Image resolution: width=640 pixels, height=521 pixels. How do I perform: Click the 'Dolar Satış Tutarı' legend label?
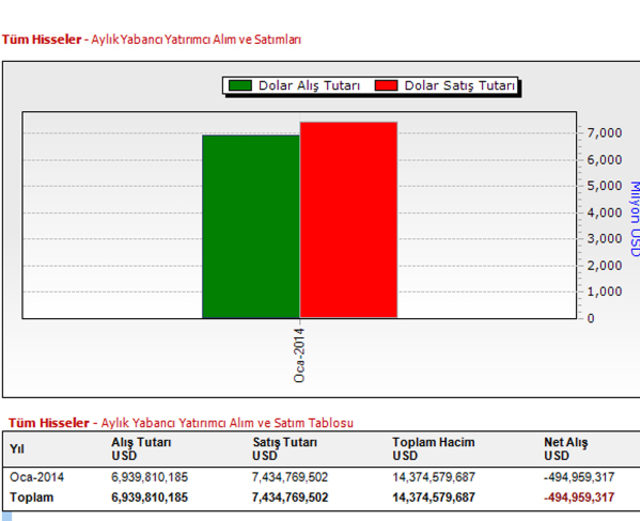[x=460, y=86]
